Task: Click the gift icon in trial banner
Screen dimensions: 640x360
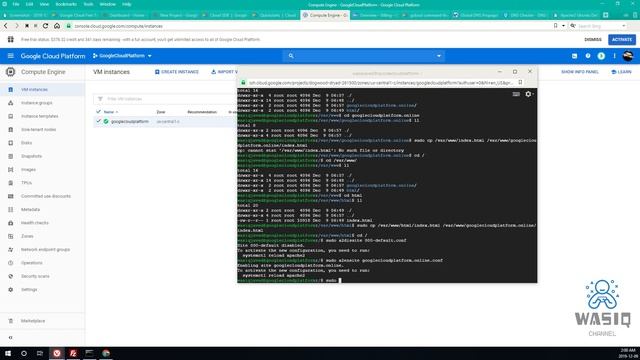Action: pyautogui.click(x=11, y=40)
